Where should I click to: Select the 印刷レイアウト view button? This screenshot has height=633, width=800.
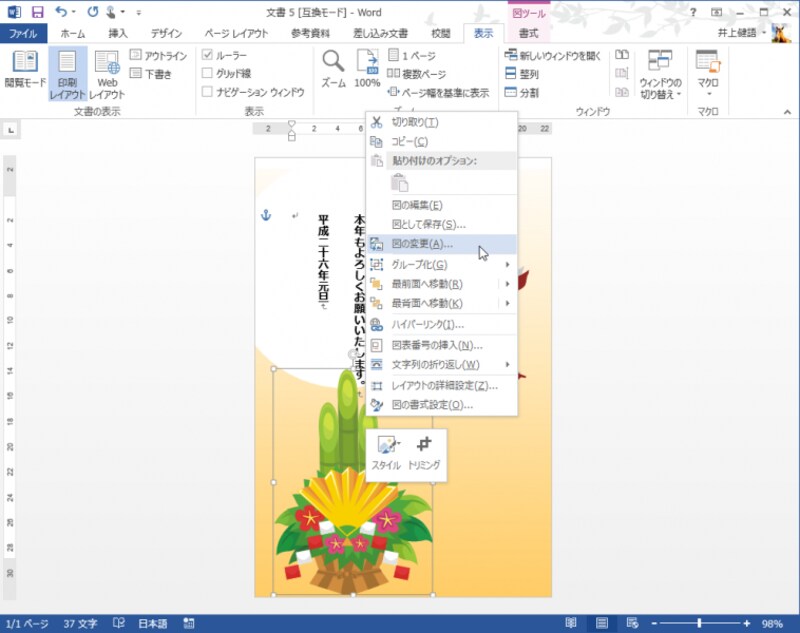(70, 75)
